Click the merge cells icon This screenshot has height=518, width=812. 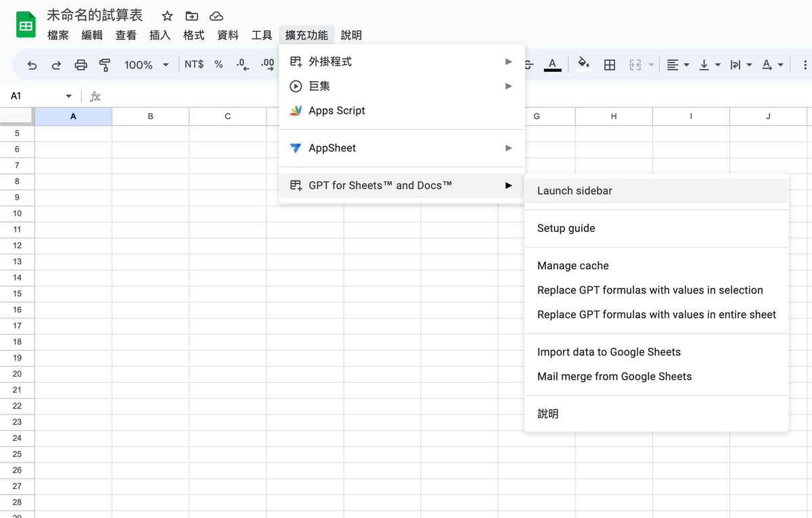click(x=635, y=65)
